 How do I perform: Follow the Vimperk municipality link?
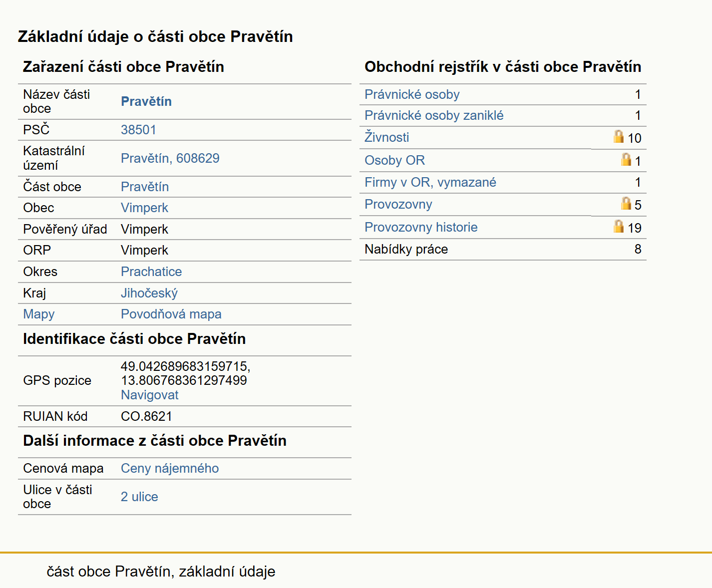(144, 208)
